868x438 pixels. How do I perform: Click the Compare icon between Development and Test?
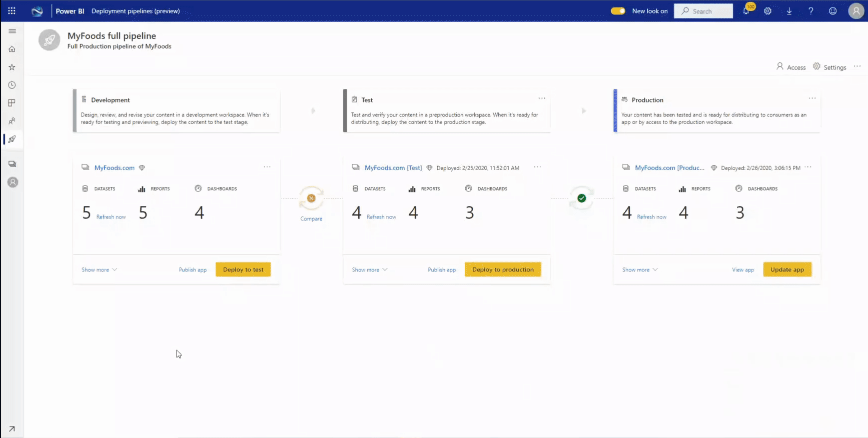(311, 198)
